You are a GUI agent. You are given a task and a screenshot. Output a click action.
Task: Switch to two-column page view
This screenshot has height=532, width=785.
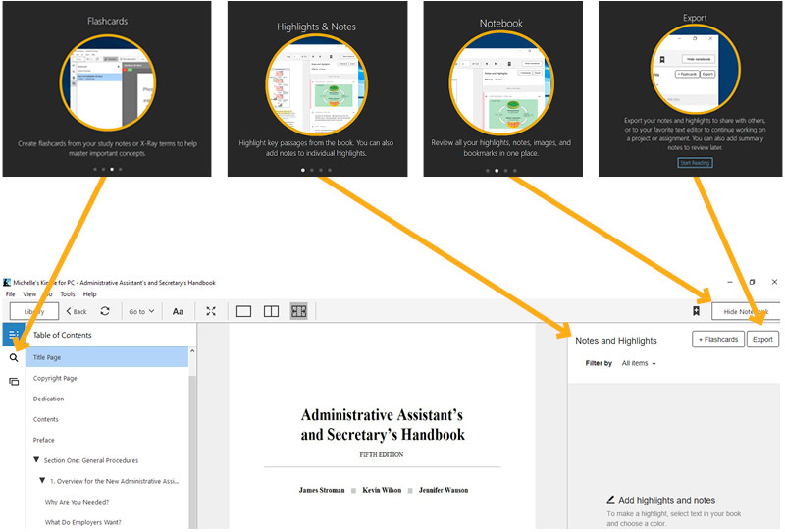(x=272, y=311)
